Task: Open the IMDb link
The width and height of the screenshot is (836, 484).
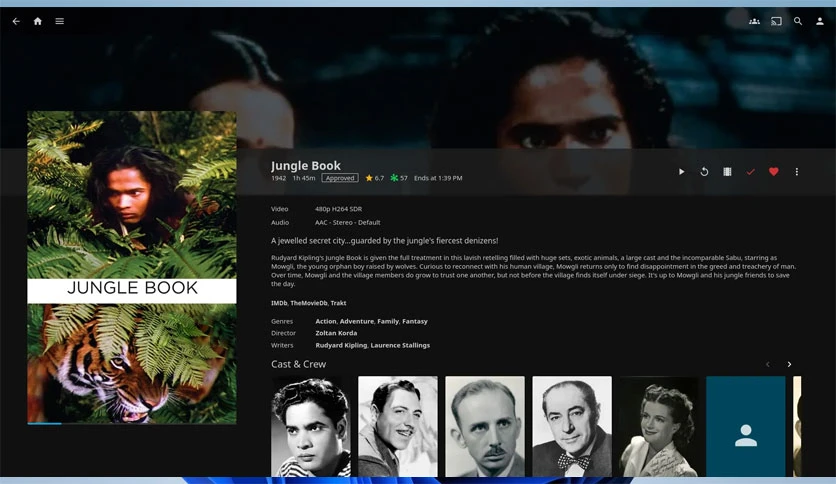Action: pos(279,303)
